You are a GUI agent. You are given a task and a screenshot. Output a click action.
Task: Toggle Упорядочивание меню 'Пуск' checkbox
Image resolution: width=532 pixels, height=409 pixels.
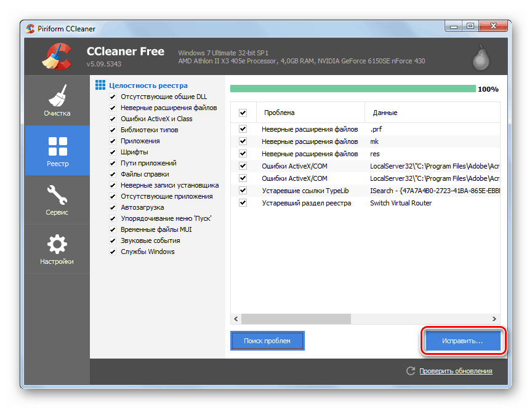113,218
